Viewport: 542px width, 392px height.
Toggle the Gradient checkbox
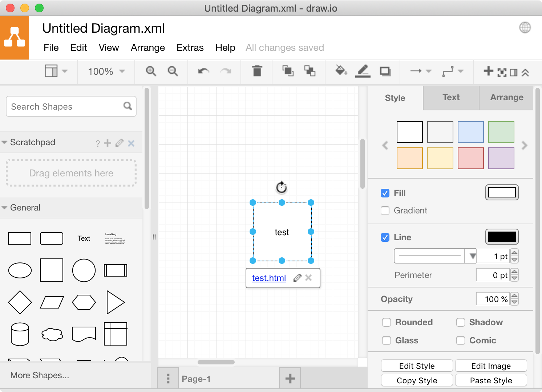point(385,211)
